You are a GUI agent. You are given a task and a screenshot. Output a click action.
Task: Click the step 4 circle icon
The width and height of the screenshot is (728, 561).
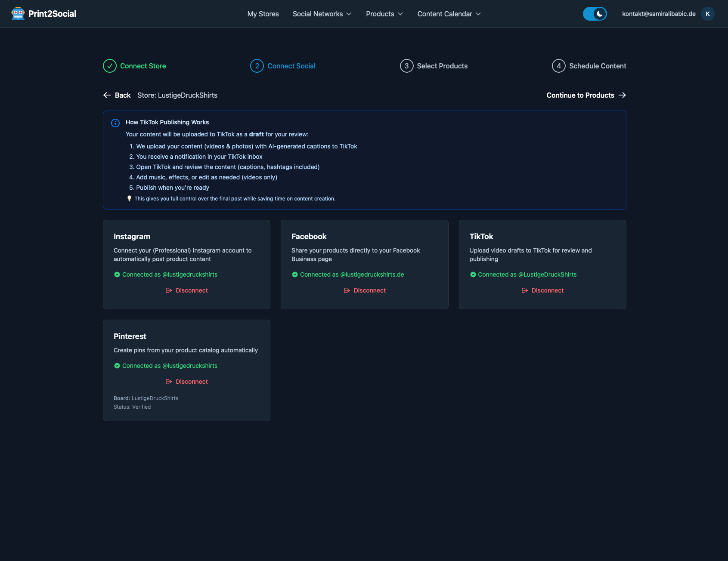[x=559, y=66]
